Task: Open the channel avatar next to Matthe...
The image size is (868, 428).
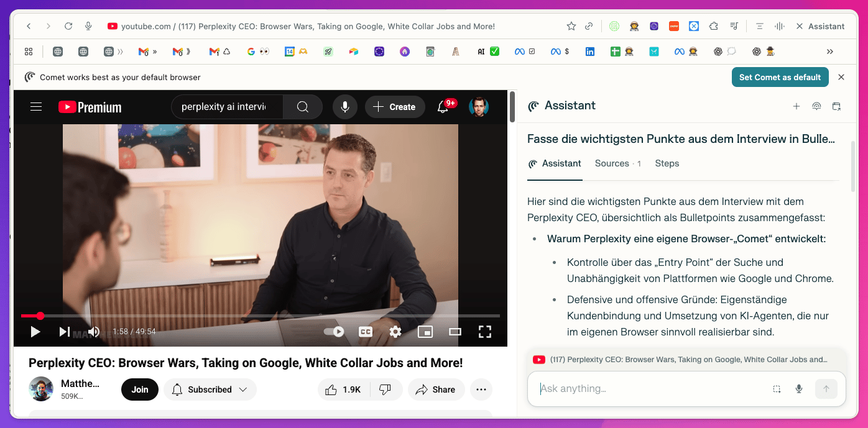Action: [41, 389]
